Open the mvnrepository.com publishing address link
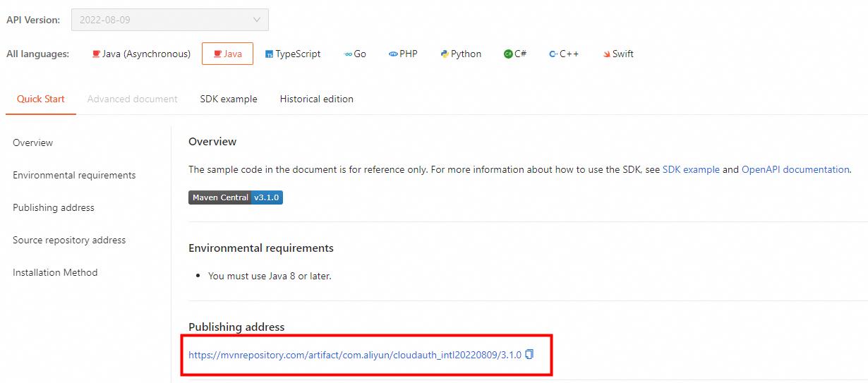The width and height of the screenshot is (868, 383). [355, 355]
